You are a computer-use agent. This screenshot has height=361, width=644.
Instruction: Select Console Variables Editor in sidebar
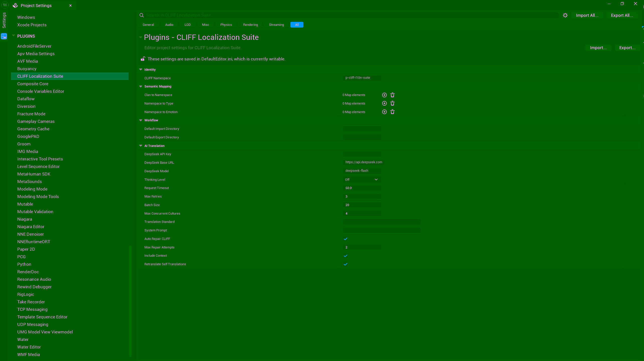(41, 91)
